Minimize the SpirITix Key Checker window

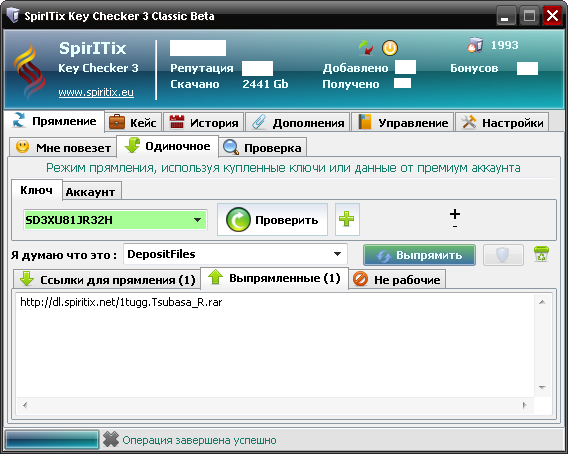pos(506,16)
